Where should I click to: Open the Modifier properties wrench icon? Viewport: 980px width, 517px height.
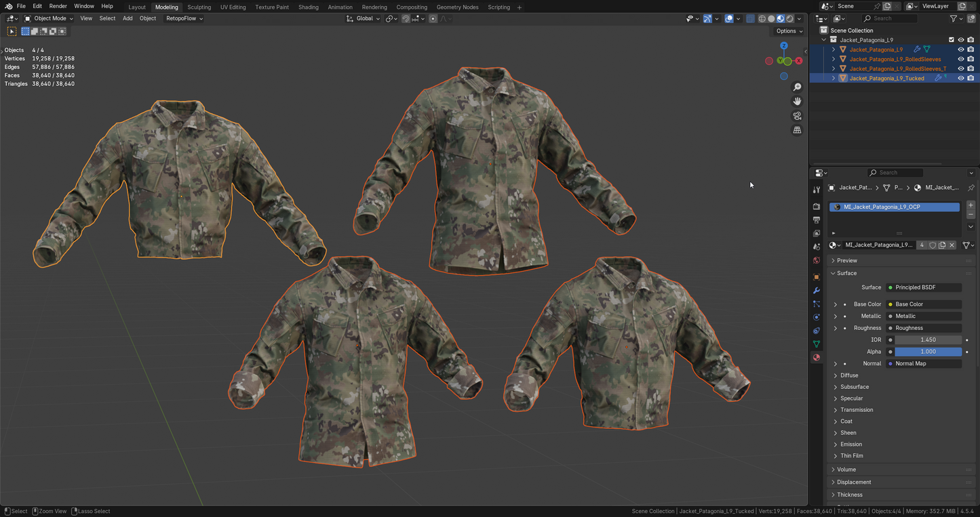(817, 290)
